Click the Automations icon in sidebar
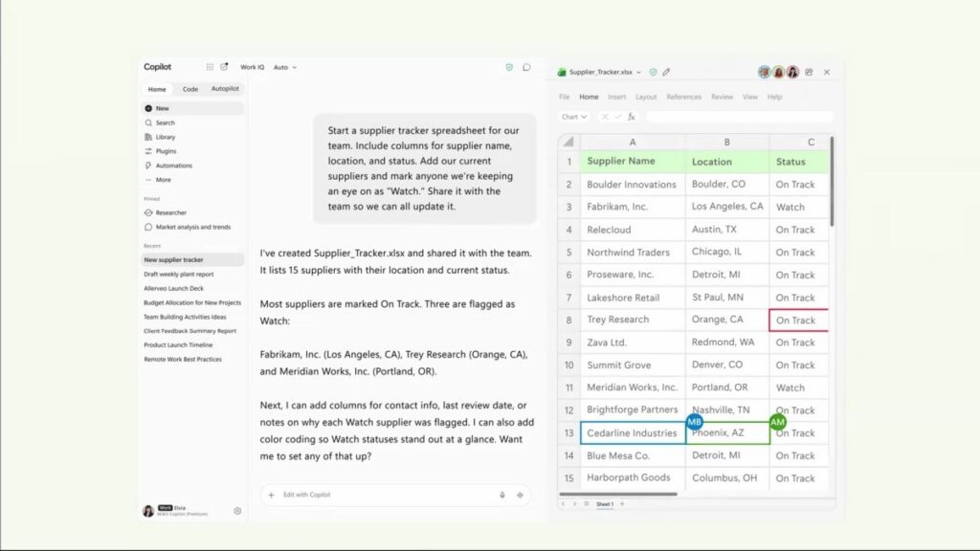 click(148, 165)
